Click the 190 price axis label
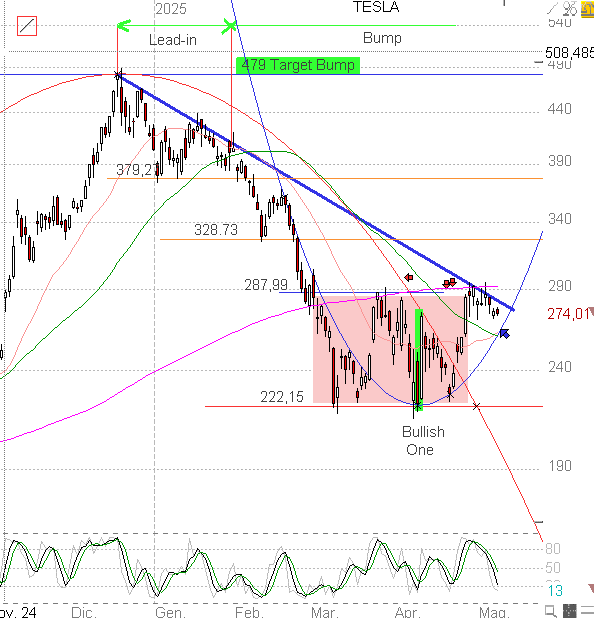This screenshot has width=594, height=618. pyautogui.click(x=559, y=466)
